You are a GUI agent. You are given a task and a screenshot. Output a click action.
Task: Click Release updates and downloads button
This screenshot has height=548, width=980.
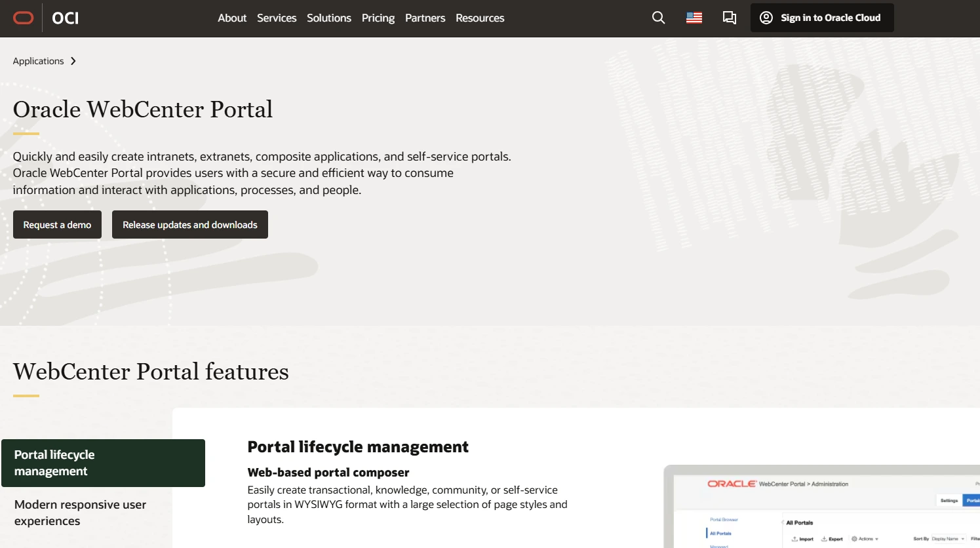coord(190,224)
